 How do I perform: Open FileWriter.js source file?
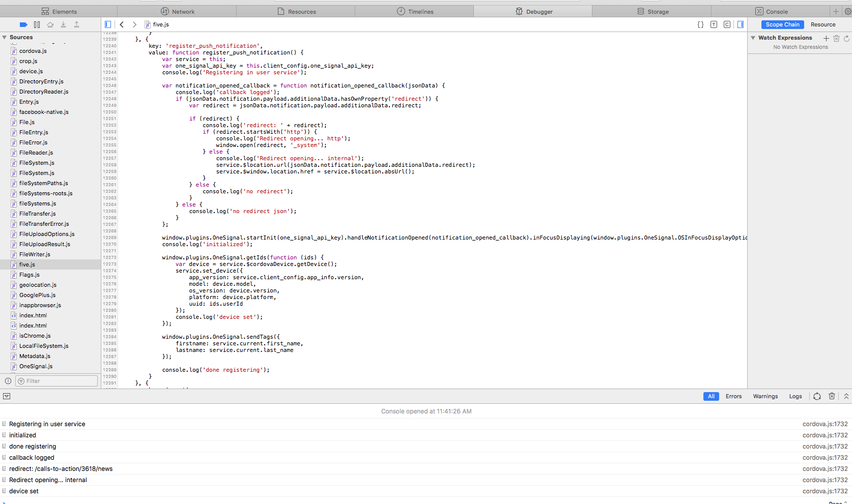pos(35,254)
